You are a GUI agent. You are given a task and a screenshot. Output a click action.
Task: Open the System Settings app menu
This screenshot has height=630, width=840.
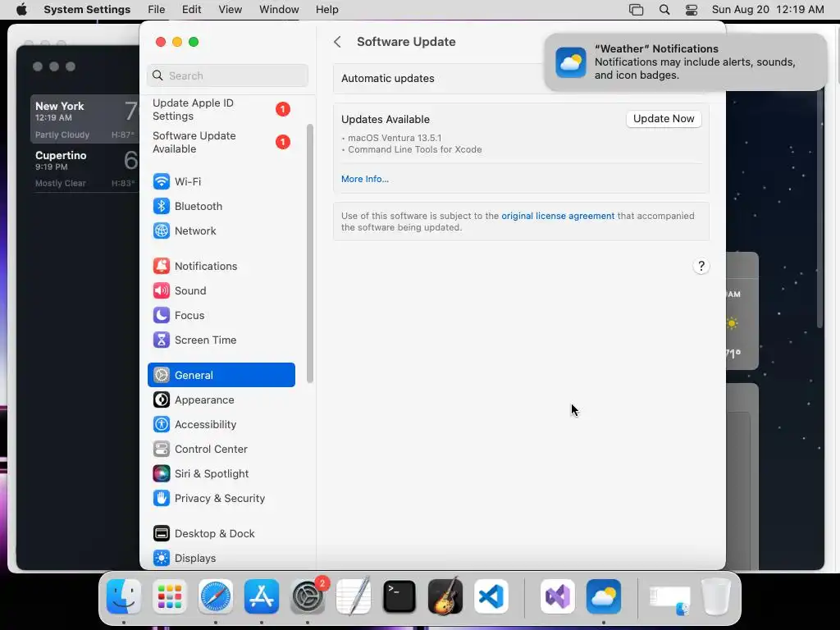[x=87, y=10]
